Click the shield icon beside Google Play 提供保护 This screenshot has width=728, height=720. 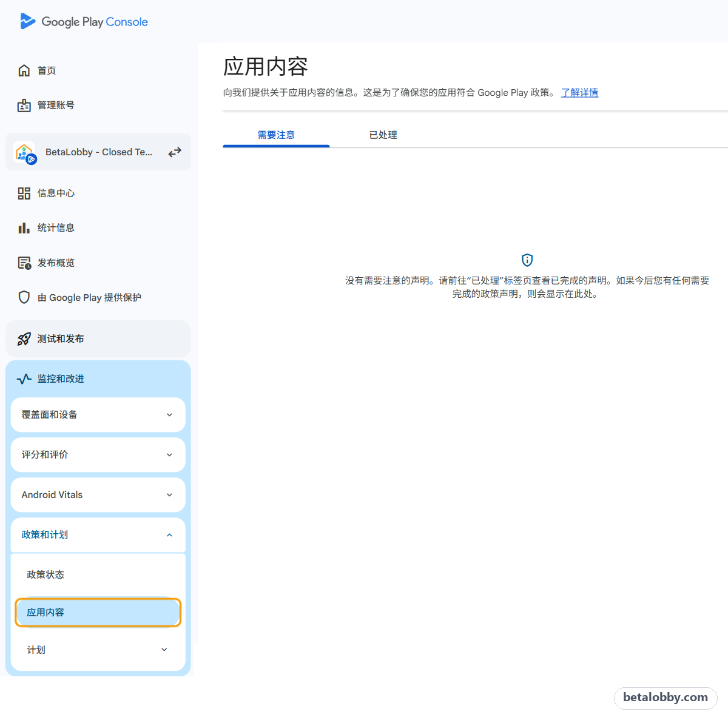(24, 297)
